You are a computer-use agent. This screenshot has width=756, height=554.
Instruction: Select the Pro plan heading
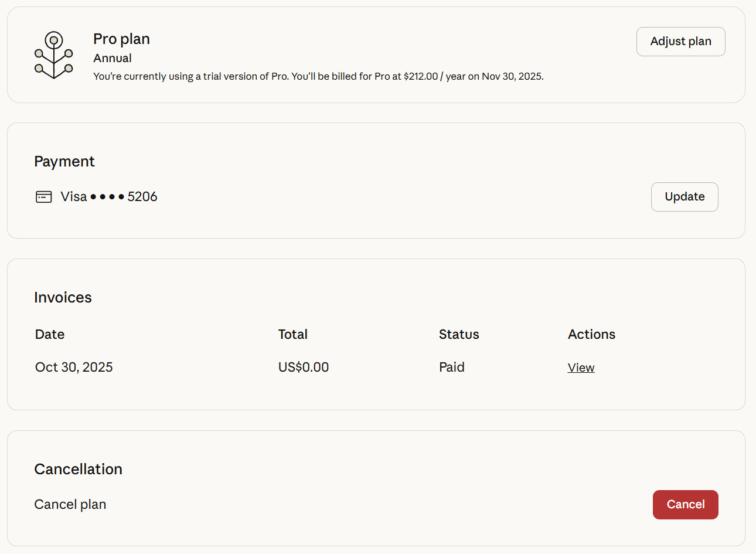[x=121, y=39]
